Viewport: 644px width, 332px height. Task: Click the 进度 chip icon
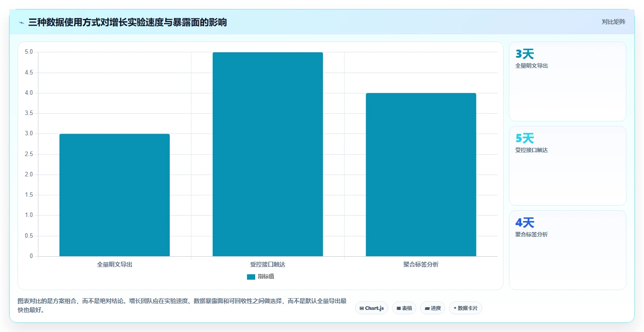[x=427, y=309]
